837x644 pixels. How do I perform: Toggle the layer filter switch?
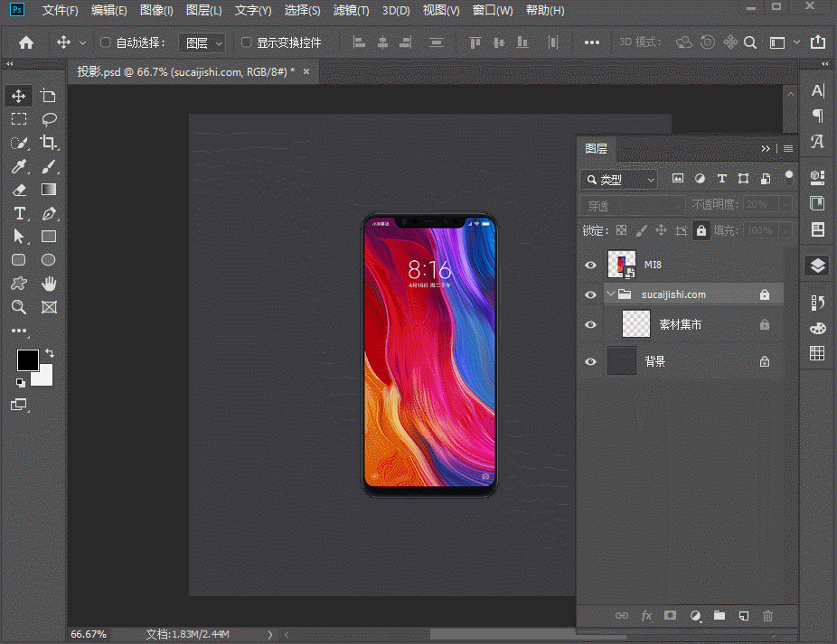[788, 178]
